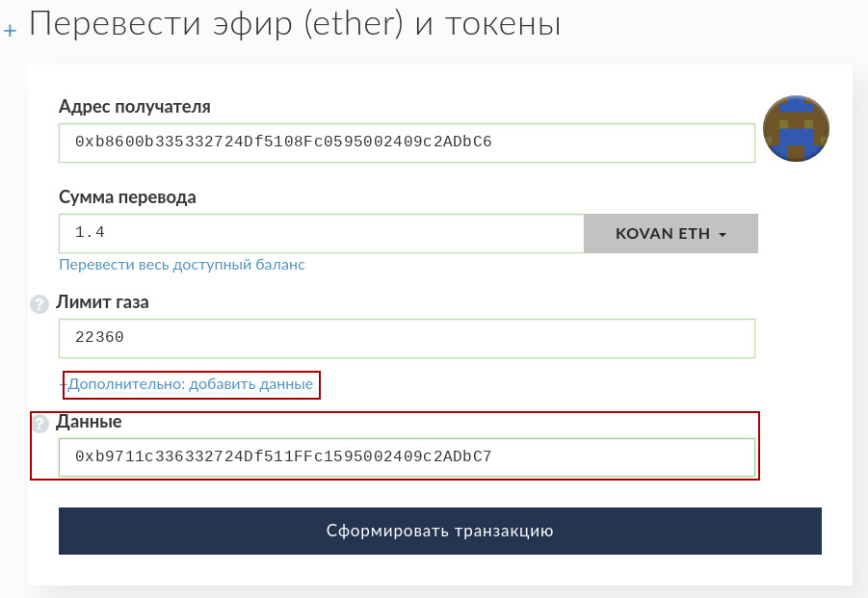This screenshot has width=868, height=598.
Task: Click into the Данные hex input field
Action: point(406,456)
